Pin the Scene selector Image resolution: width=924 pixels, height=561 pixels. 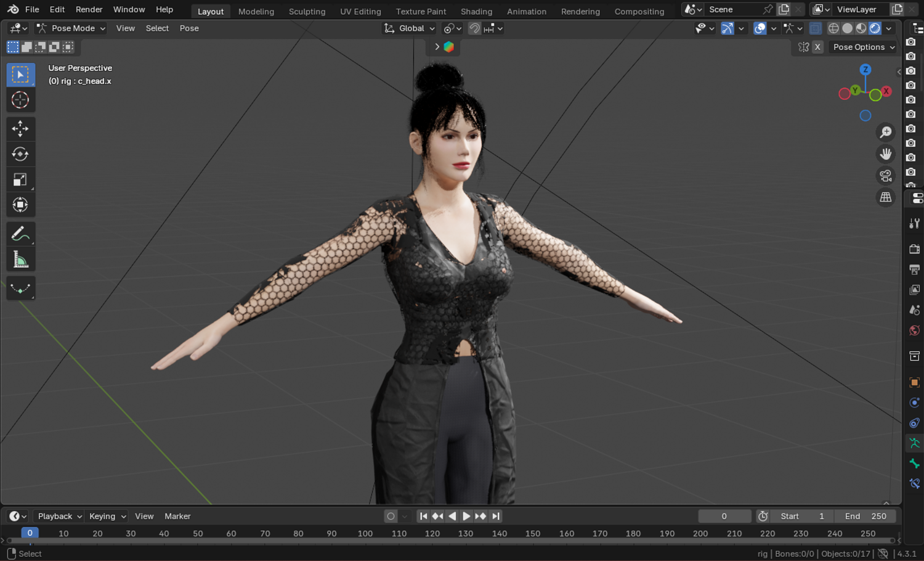point(768,9)
